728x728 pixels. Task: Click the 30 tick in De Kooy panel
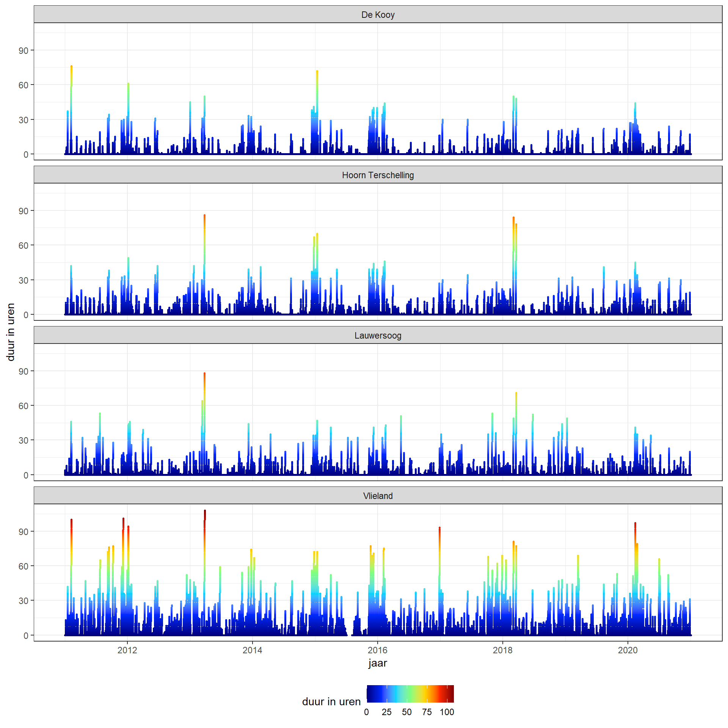tap(24, 120)
